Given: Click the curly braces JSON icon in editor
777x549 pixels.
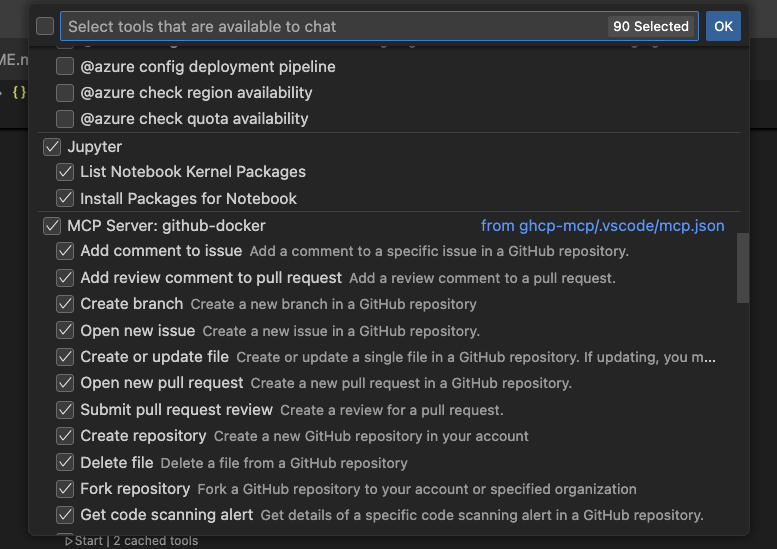Looking at the screenshot, I should pyautogui.click(x=19, y=92).
